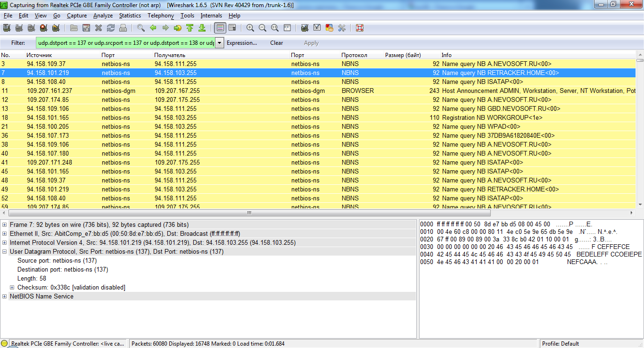Edit capture filters from toolbar

[x=305, y=28]
